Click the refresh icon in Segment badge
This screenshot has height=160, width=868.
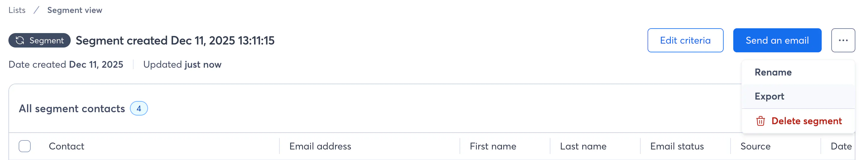(x=20, y=40)
